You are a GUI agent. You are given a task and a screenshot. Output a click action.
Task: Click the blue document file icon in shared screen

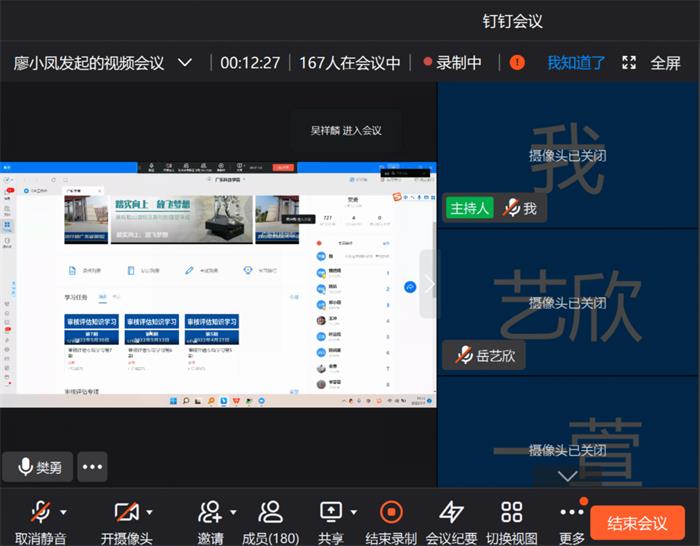72,271
